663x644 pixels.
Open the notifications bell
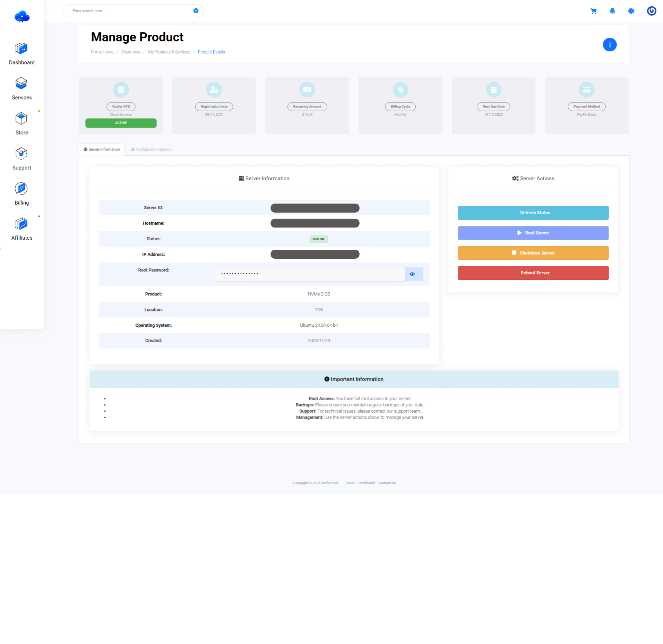pyautogui.click(x=612, y=11)
